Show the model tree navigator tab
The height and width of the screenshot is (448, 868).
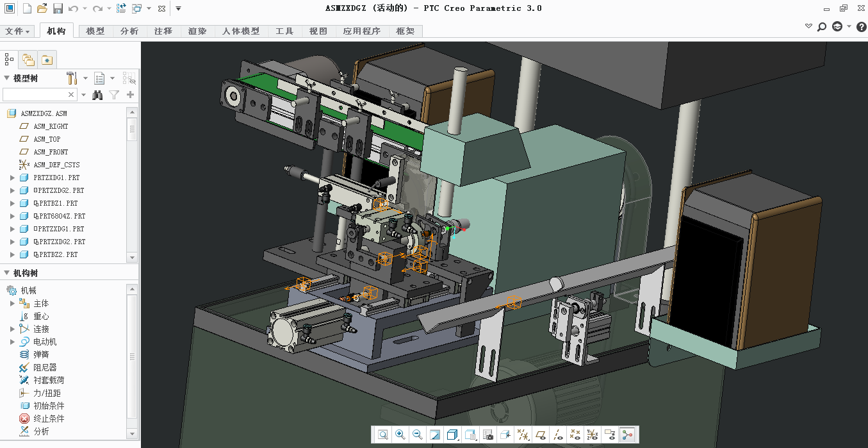point(10,60)
